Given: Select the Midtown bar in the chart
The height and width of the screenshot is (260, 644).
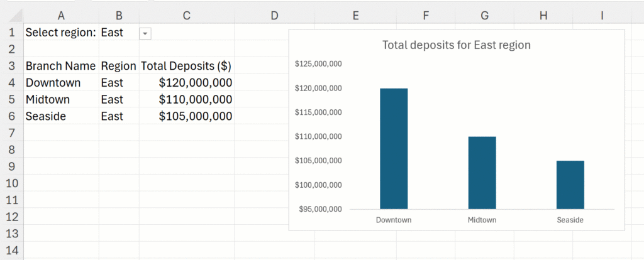Looking at the screenshot, I should pyautogui.click(x=482, y=173).
